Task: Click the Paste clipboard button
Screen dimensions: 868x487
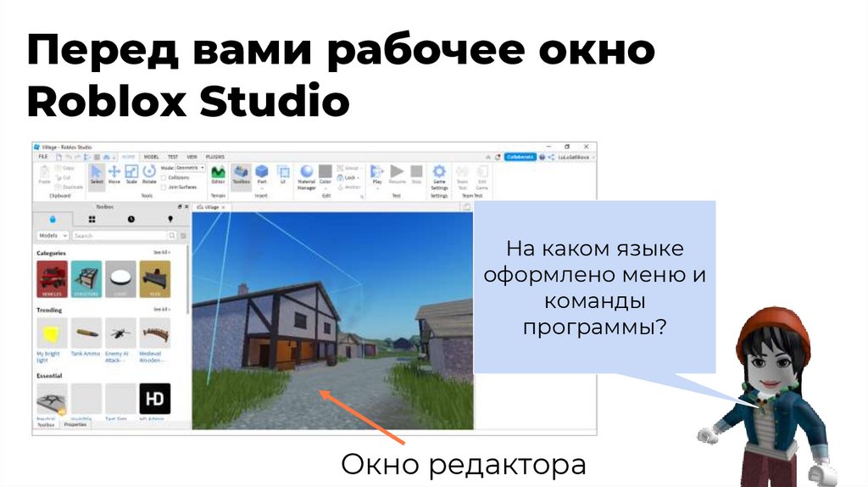Action: click(x=44, y=175)
